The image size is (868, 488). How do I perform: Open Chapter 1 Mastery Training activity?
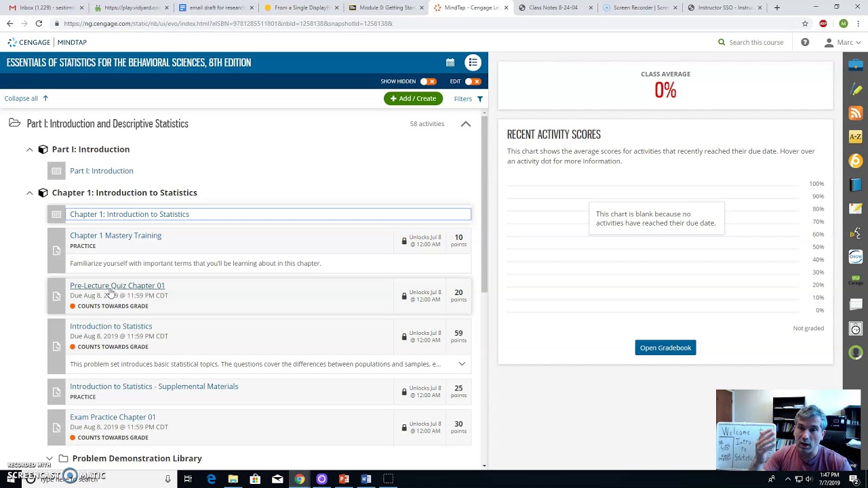point(115,235)
